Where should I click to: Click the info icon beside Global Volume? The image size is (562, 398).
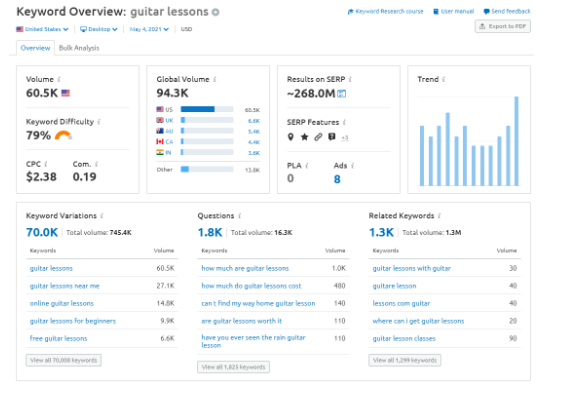[x=215, y=79]
